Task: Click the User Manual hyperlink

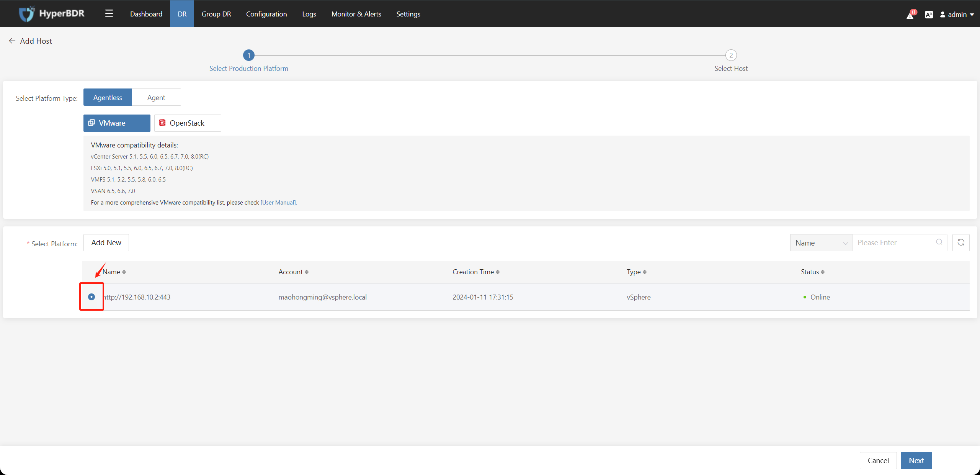Action: point(278,203)
